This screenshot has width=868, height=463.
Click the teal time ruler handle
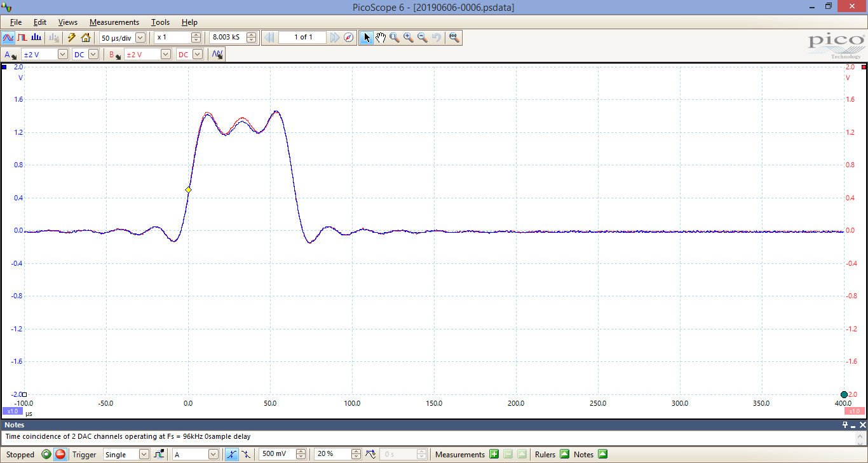pyautogui.click(x=844, y=394)
